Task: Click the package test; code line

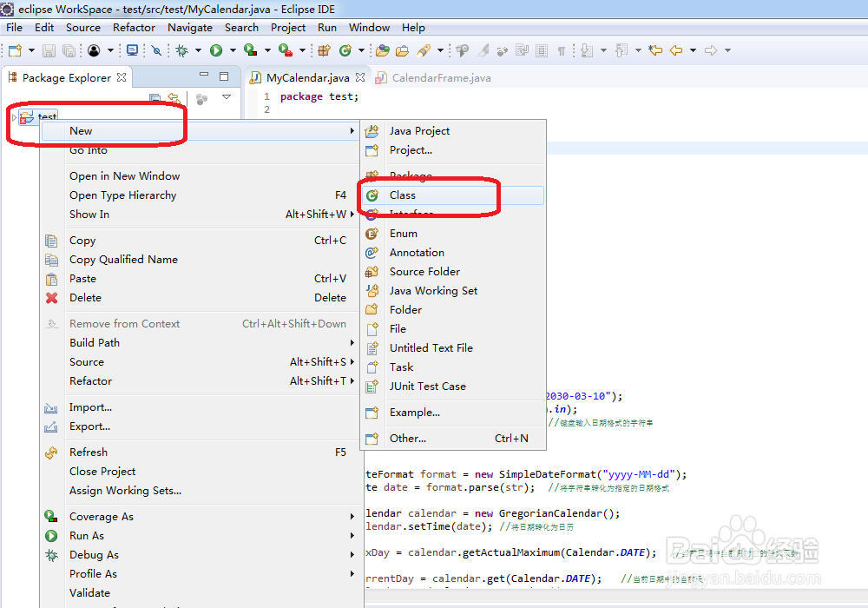Action: pos(319,96)
